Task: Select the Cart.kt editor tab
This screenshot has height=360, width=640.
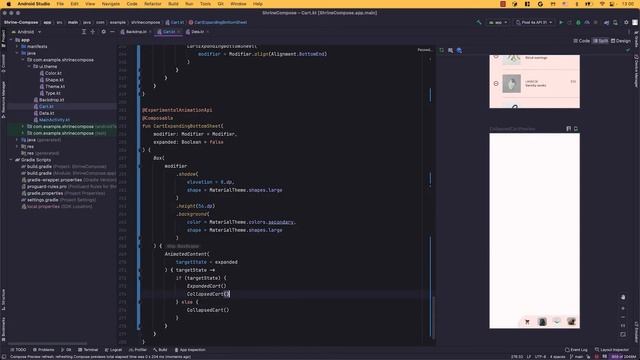Action: point(169,32)
